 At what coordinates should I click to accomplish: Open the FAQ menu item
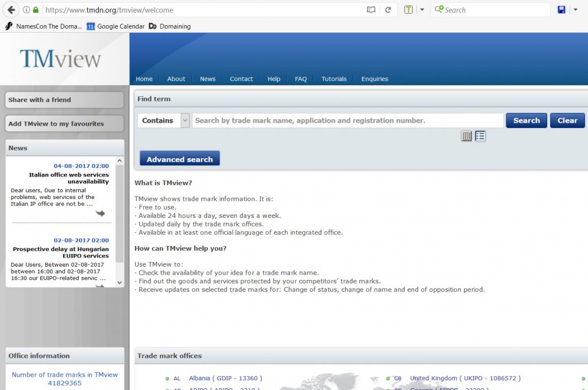301,79
